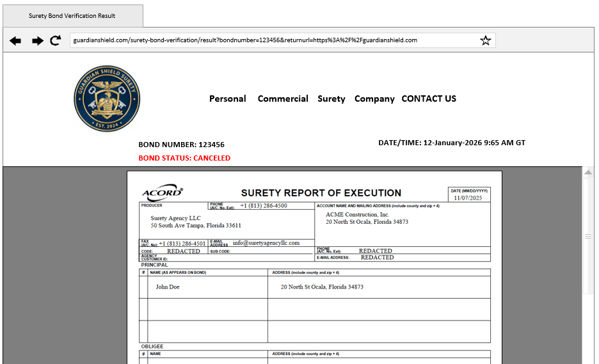
Task: Click the document viewer scroll-up arrow
Action: coord(588,173)
